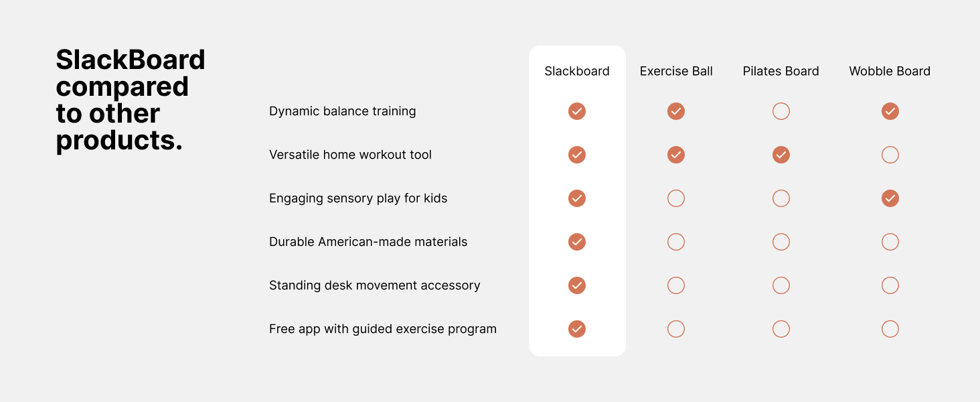Click Slackboard checkmark for Durable American-made materials
This screenshot has width=980, height=402.
point(577,242)
